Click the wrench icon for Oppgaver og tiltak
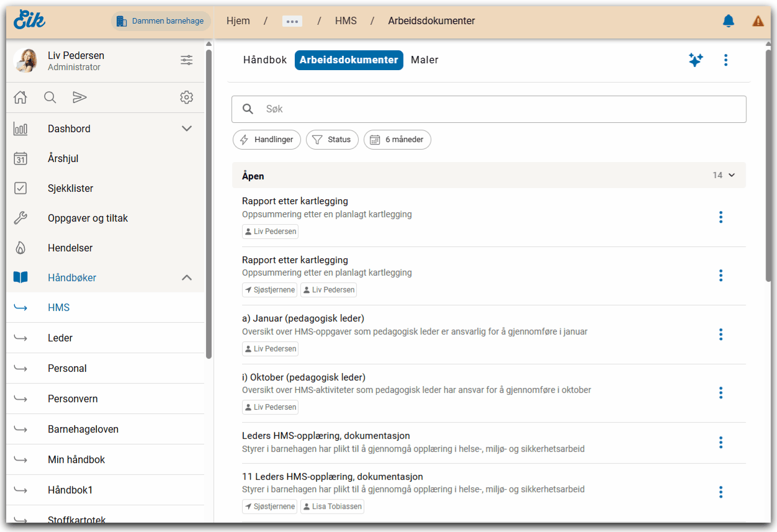 [x=20, y=218]
